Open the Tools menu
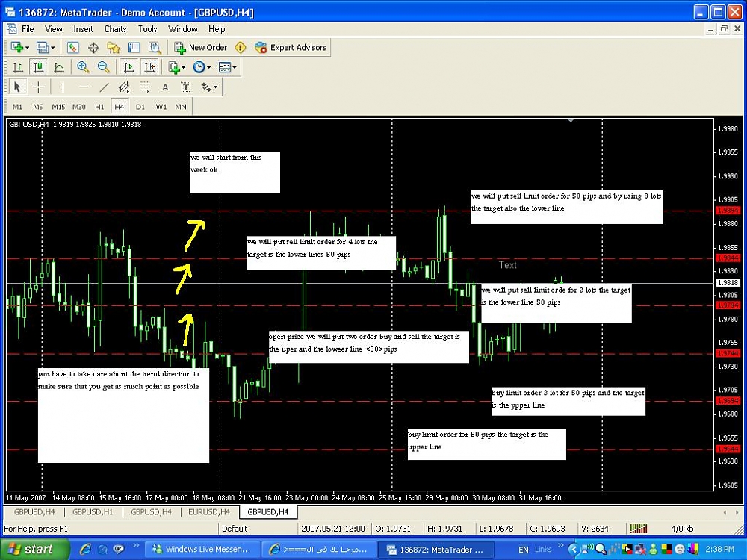The image size is (747, 560). pos(147,29)
